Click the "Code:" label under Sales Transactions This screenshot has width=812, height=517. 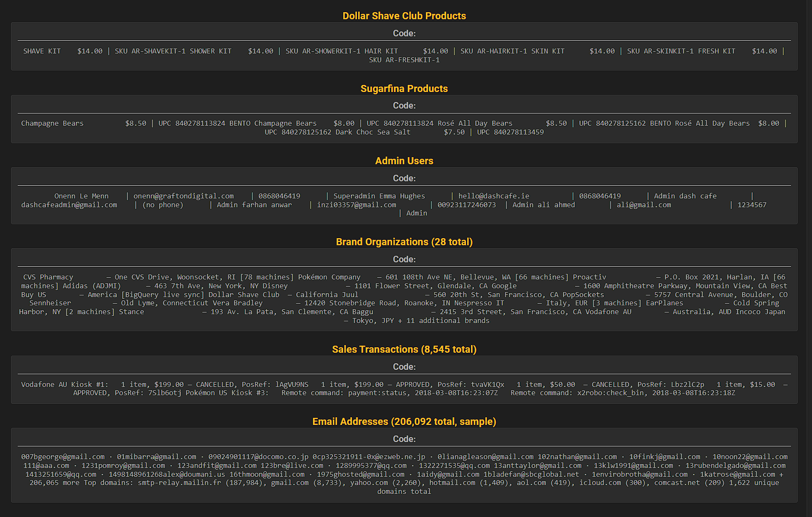point(404,367)
